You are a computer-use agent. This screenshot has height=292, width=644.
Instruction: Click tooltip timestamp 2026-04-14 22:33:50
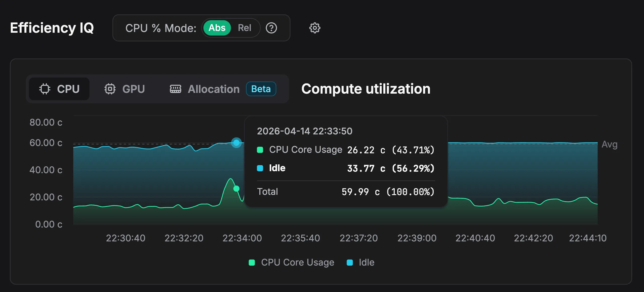point(305,131)
